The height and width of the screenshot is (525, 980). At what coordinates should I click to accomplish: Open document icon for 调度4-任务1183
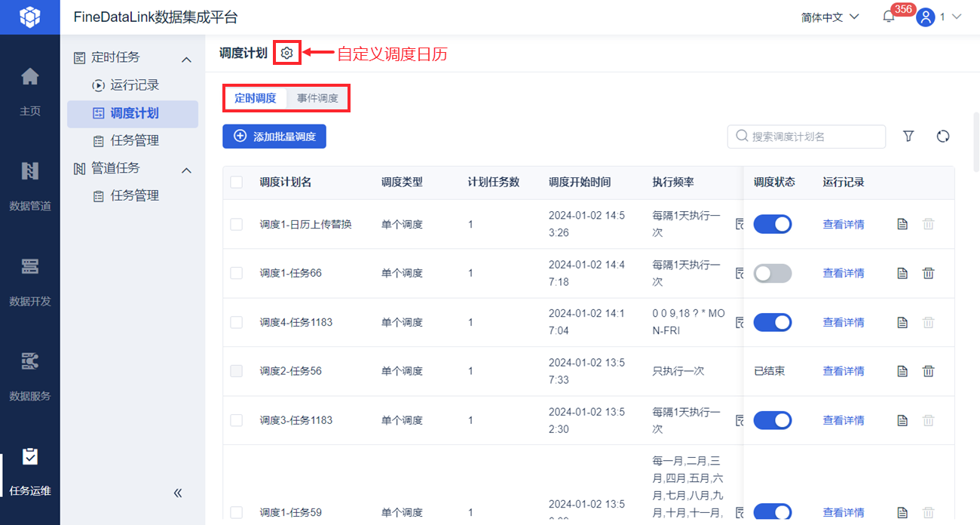[902, 322]
